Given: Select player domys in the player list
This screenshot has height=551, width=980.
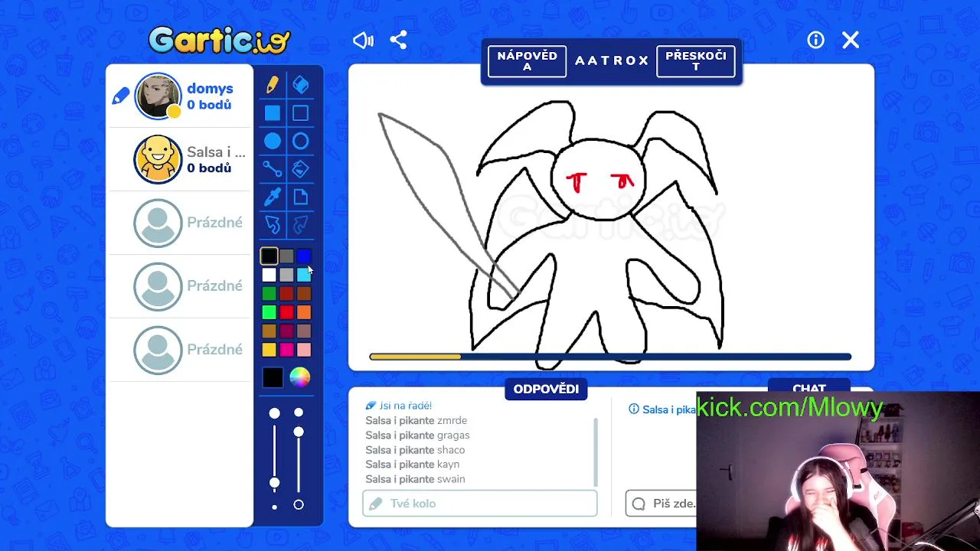Looking at the screenshot, I should pos(180,96).
